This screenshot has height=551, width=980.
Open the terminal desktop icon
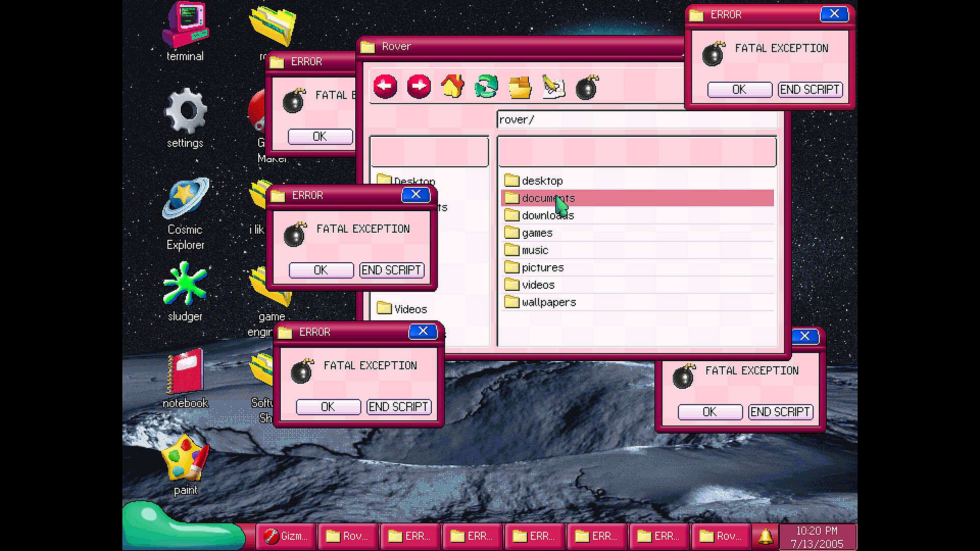185,26
